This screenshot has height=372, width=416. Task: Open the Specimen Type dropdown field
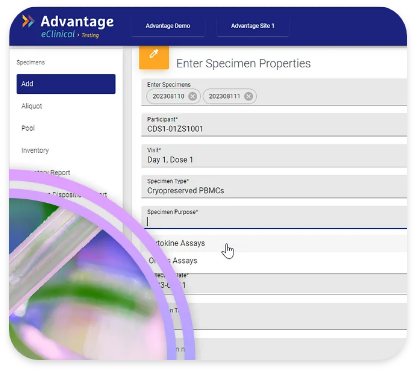274,187
